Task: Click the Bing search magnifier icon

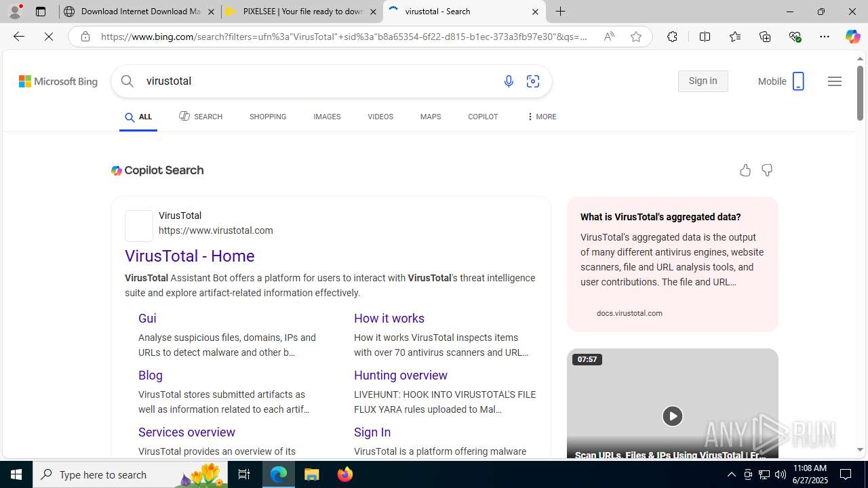Action: (127, 81)
